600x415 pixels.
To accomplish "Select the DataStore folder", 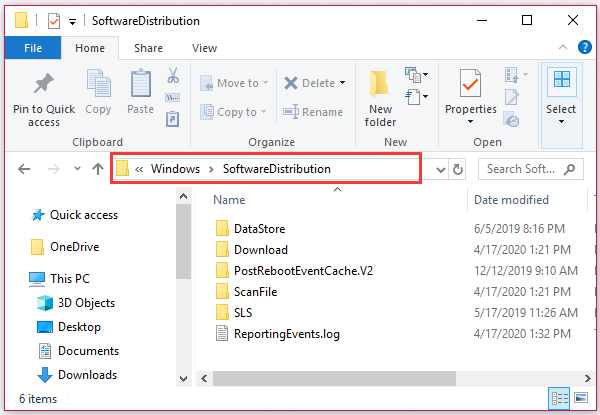I will pos(251,229).
